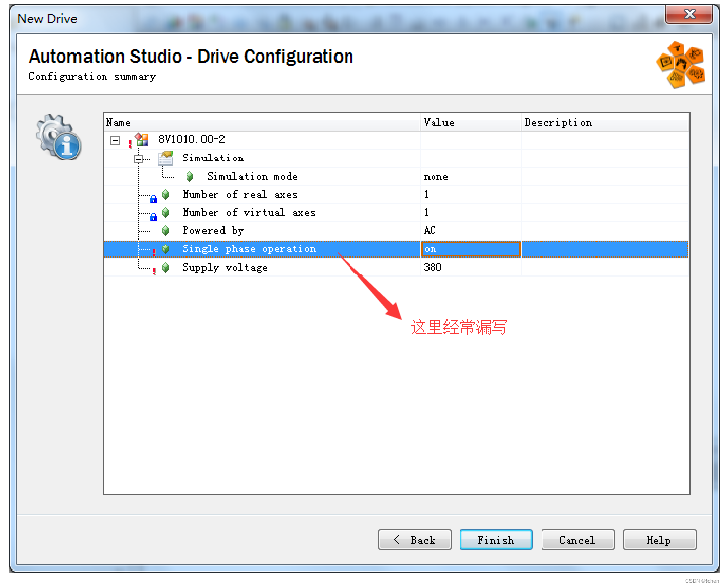The height and width of the screenshot is (588, 727).
Task: Collapse the 8V1010.00-2 tree node
Action: click(115, 140)
